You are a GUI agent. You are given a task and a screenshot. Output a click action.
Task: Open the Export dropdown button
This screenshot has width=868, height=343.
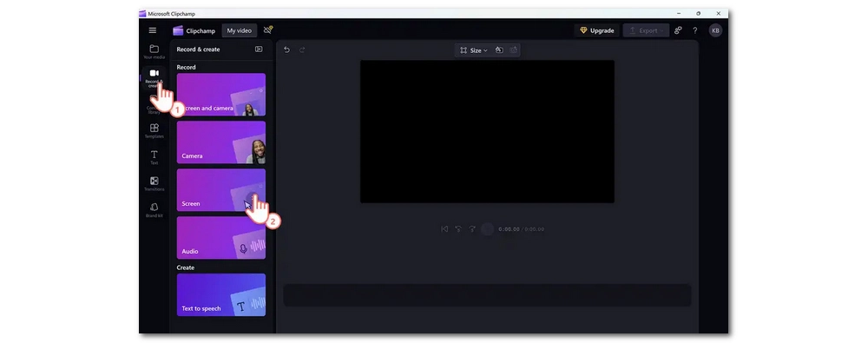point(646,30)
